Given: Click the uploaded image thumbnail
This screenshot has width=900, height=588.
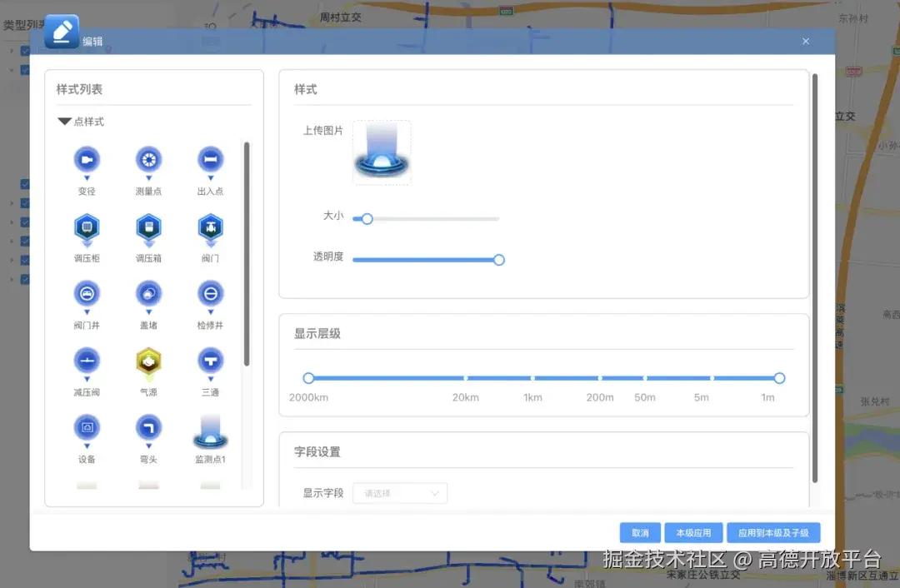Looking at the screenshot, I should click(x=382, y=152).
